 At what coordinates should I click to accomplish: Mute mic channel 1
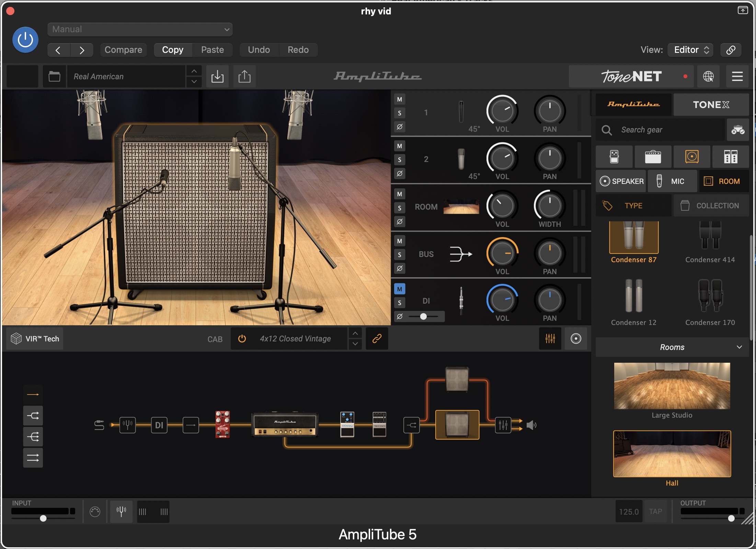point(400,100)
